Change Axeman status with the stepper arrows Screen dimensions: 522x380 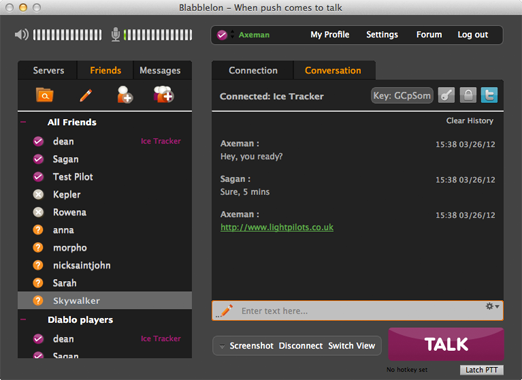(232, 35)
